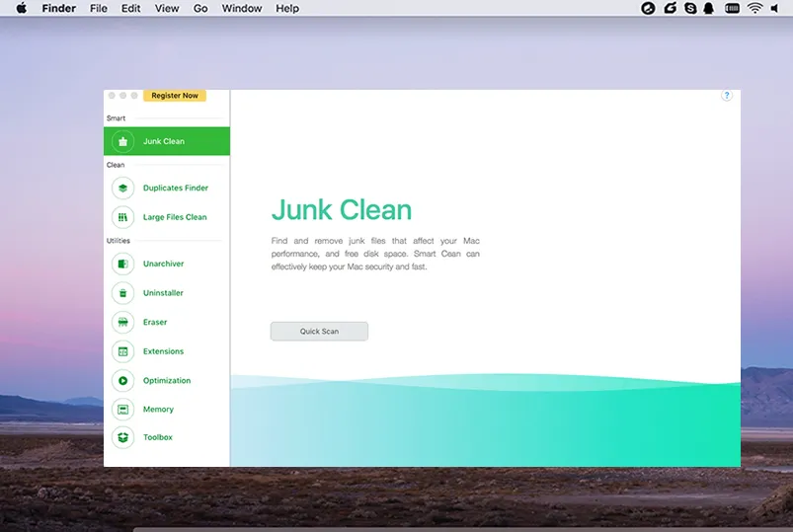This screenshot has width=793, height=532.
Task: Open the Eraser tool icon
Action: point(122,322)
